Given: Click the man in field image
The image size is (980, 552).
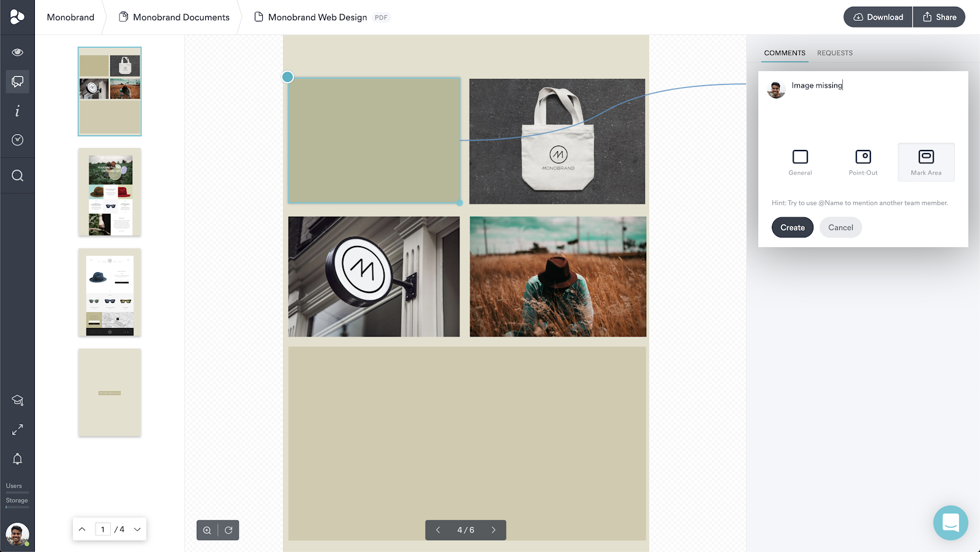Looking at the screenshot, I should [558, 277].
